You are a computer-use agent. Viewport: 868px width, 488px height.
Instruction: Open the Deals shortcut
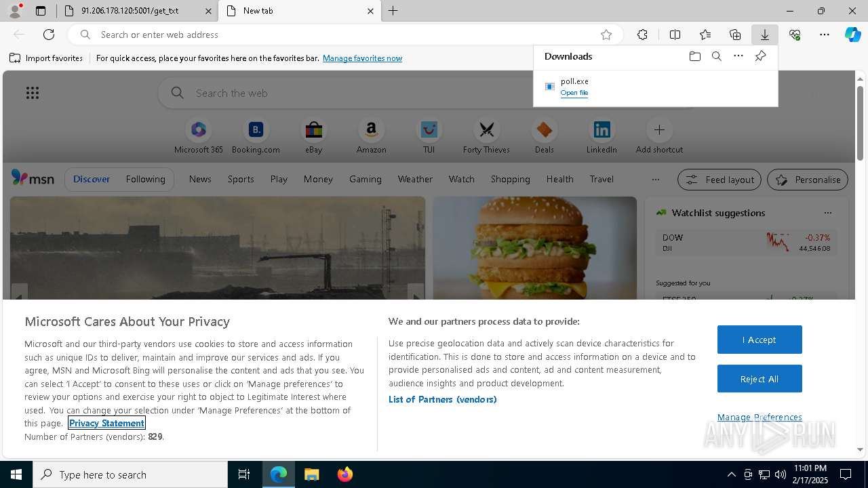click(544, 136)
